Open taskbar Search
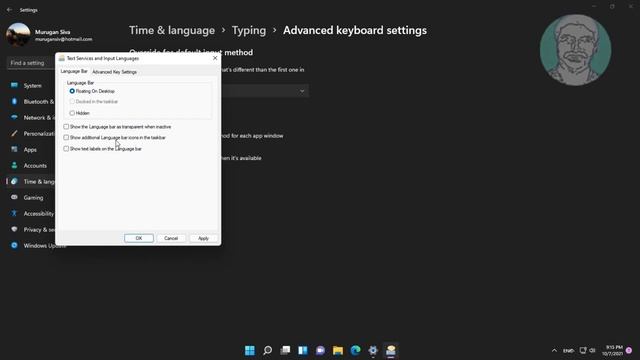Image resolution: width=640 pixels, height=360 pixels. point(267,350)
